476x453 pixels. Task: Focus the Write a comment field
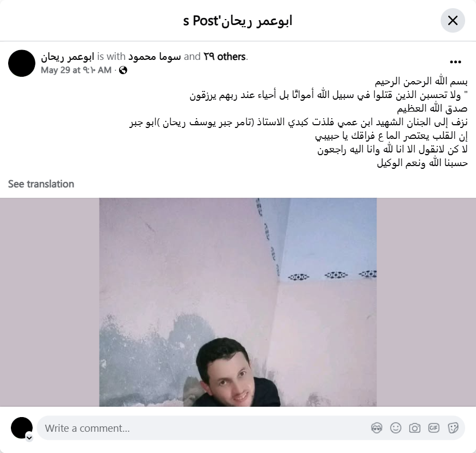point(203,428)
